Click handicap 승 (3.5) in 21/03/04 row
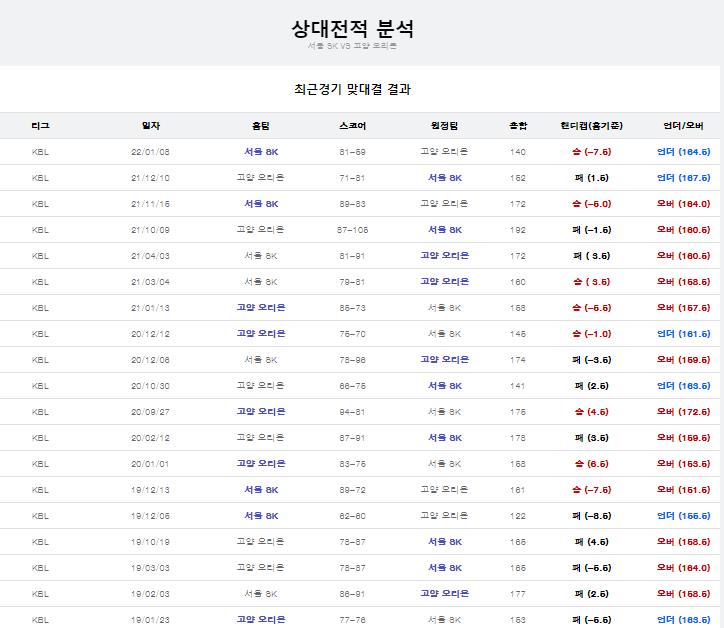This screenshot has width=724, height=628. 591,282
